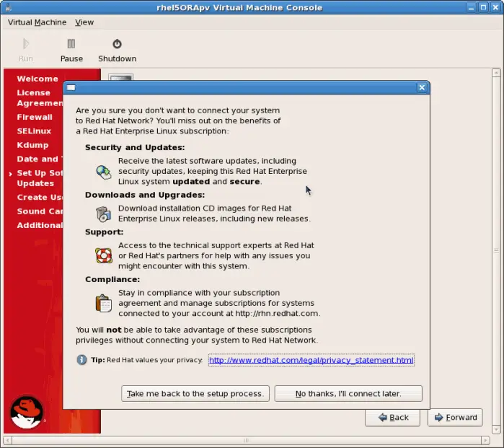The image size is (504, 448).
Task: Open the Red Hat privacy statement link
Action: click(x=311, y=360)
